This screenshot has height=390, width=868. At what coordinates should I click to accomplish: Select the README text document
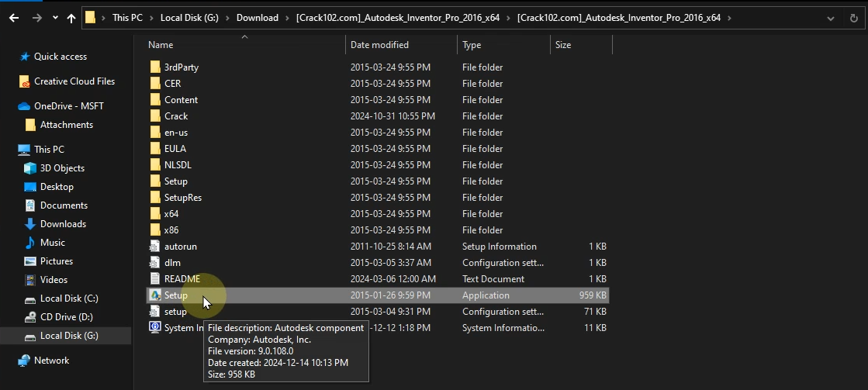182,279
